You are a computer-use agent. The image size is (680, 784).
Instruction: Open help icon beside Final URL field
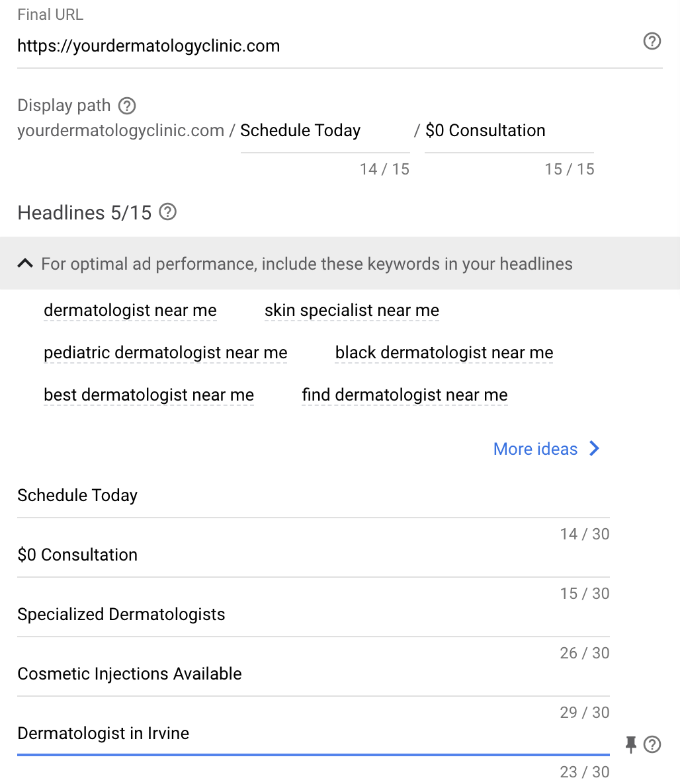point(652,41)
